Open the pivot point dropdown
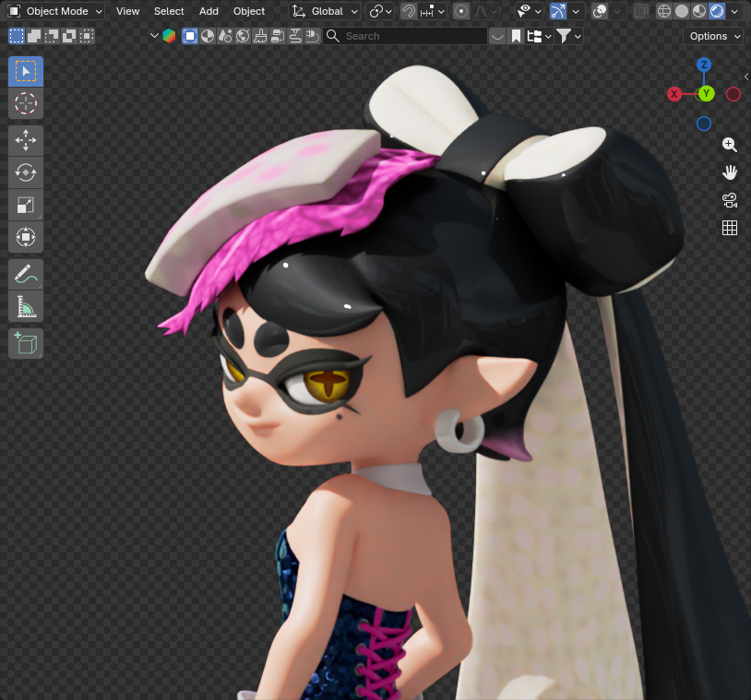 (380, 11)
